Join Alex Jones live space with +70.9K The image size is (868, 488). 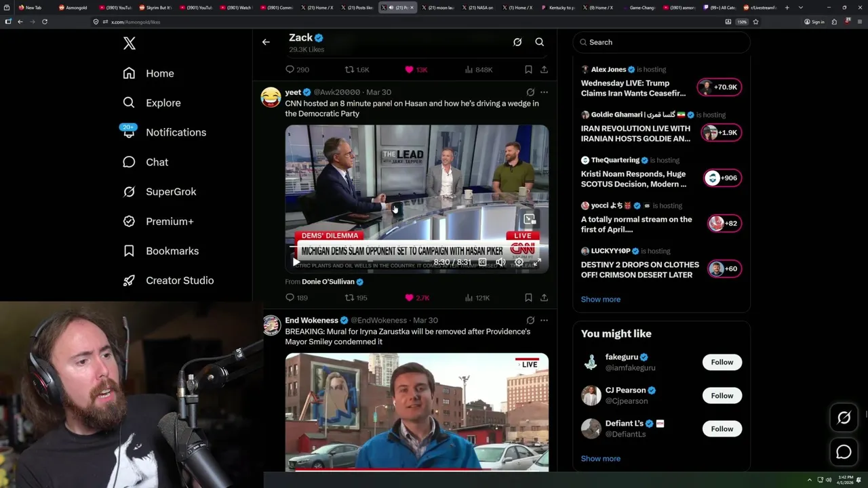719,87
